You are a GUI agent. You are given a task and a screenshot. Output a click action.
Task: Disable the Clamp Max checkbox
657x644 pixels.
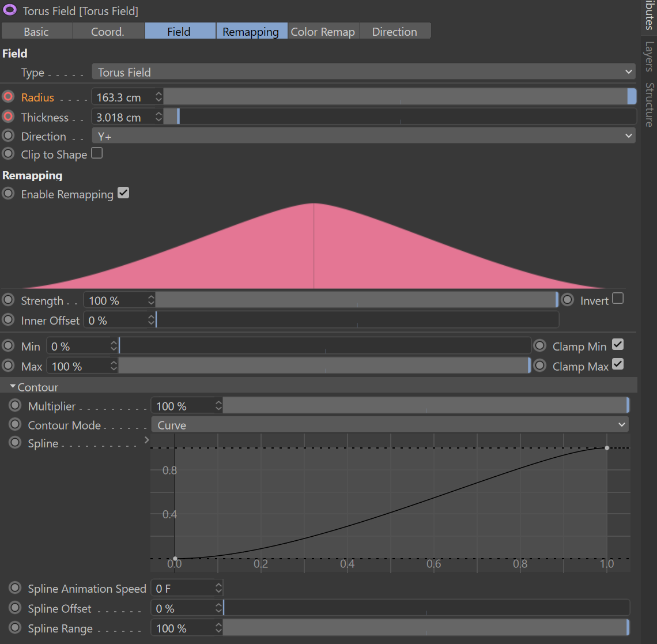(618, 364)
